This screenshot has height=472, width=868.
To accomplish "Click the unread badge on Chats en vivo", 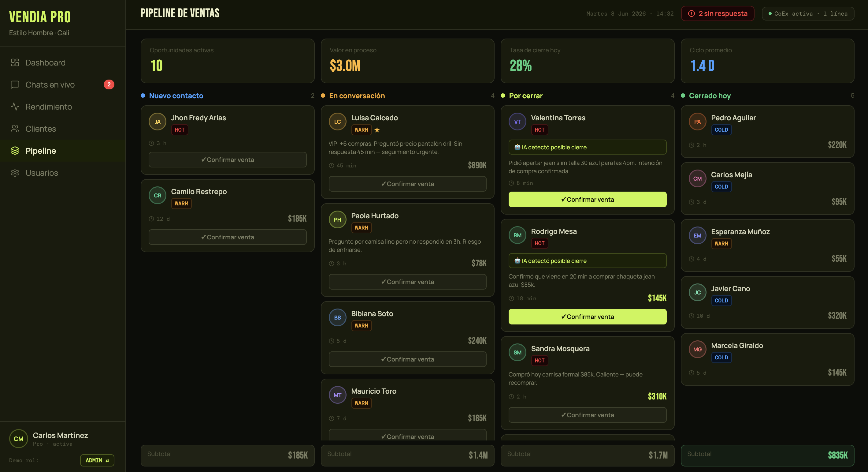I will (x=109, y=84).
